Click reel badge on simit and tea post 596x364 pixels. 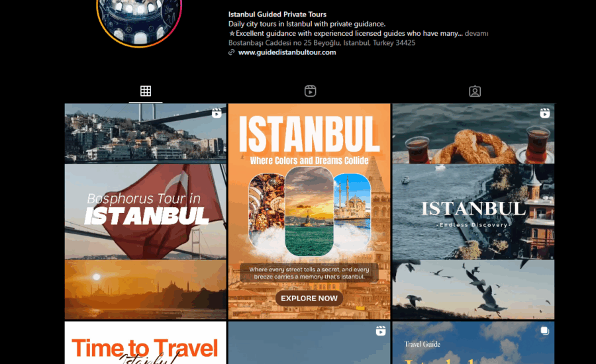pos(544,113)
